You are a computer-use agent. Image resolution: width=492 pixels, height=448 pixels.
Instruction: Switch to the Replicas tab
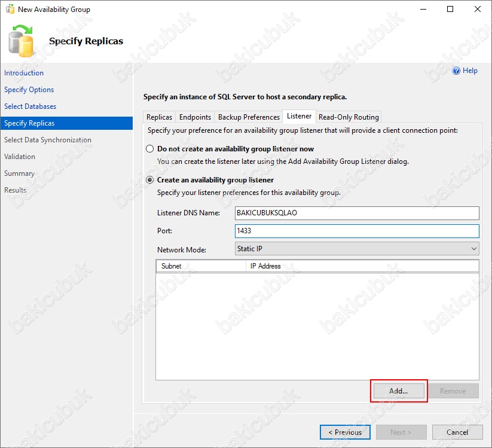coord(159,117)
